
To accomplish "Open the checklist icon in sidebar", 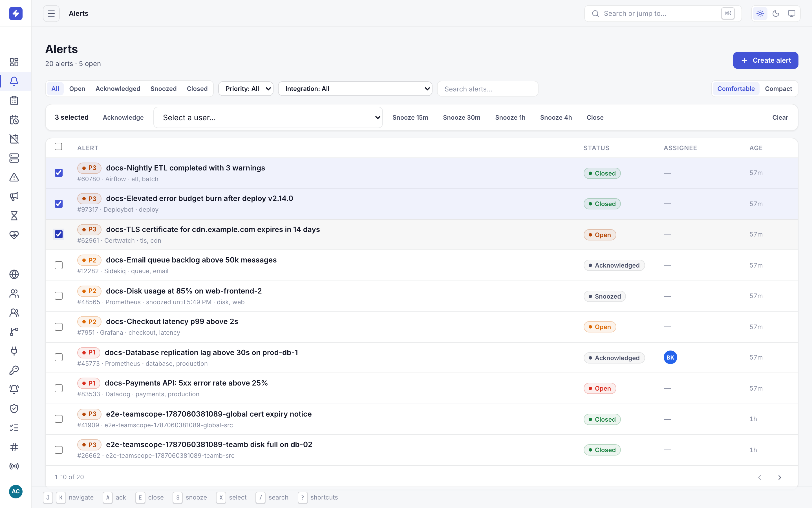I will click(14, 427).
